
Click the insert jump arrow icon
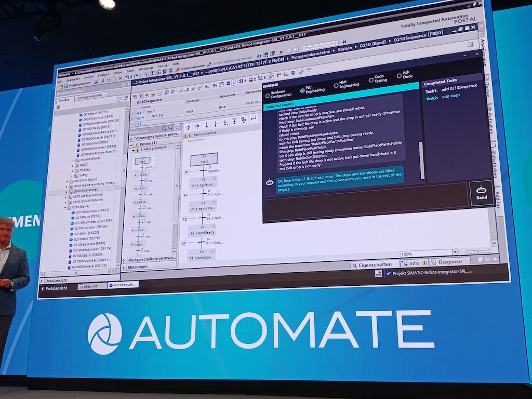(253, 118)
